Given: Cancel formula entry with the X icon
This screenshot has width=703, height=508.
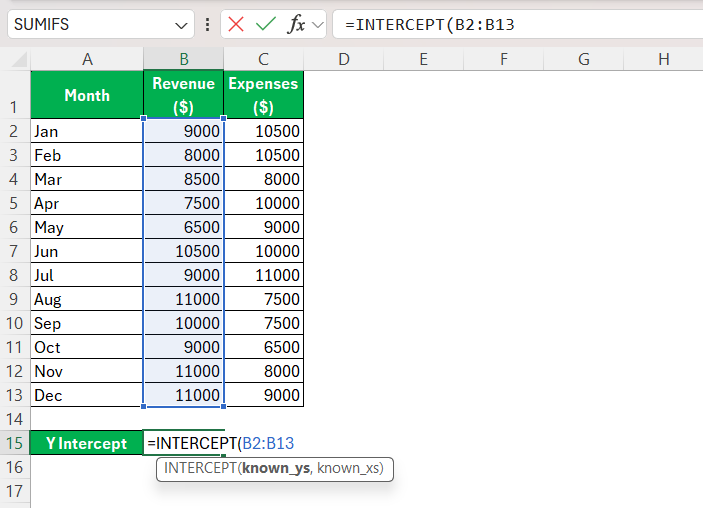Looking at the screenshot, I should 236,24.
